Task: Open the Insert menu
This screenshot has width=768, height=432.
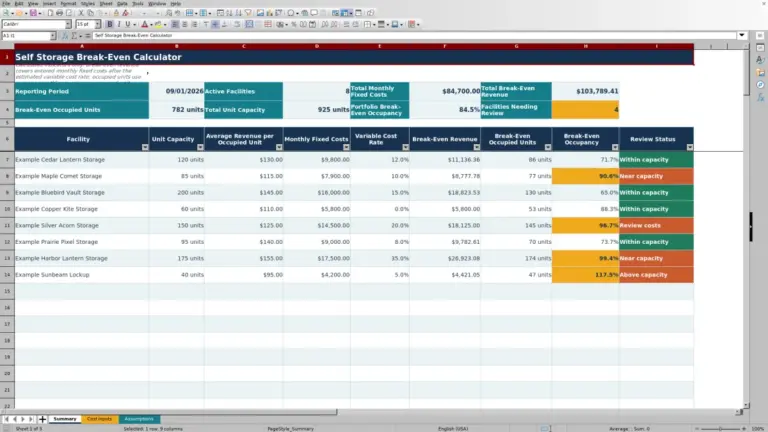Action: (x=49, y=3)
